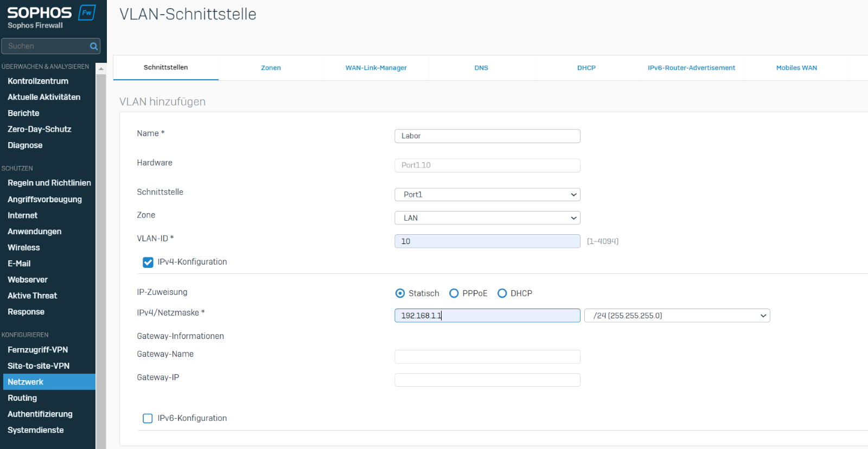The width and height of the screenshot is (868, 449).
Task: Select the PPPoE radio option
Action: pos(454,293)
